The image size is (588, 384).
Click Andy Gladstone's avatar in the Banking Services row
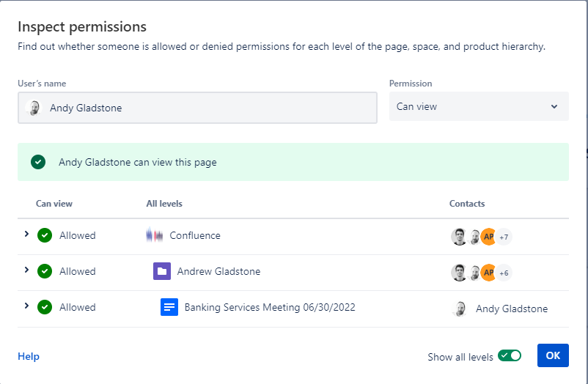(460, 309)
